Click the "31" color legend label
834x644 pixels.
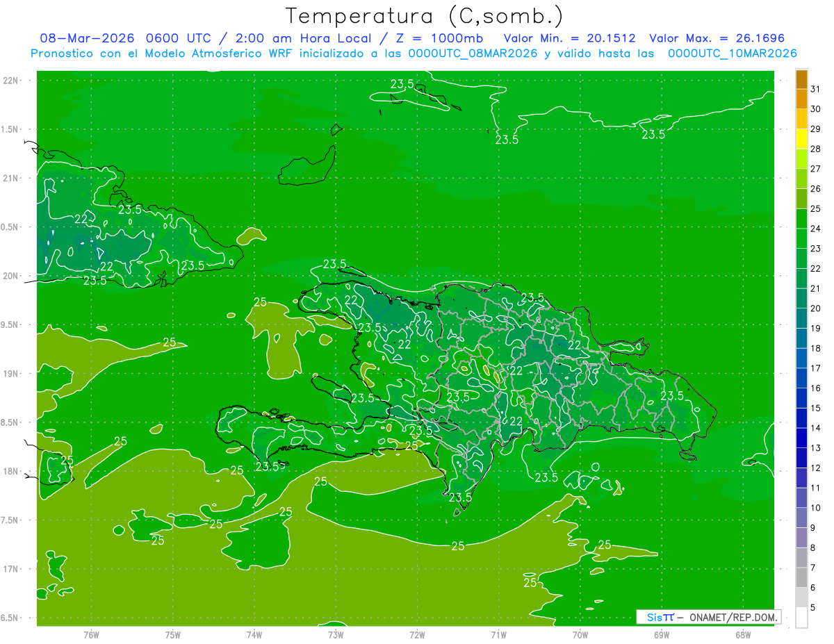(816, 89)
